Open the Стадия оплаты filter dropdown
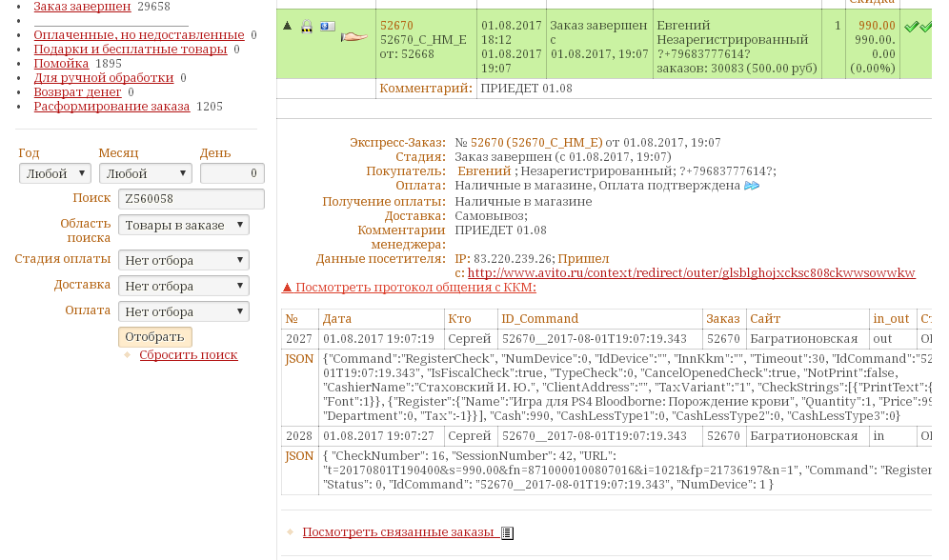The height and width of the screenshot is (560, 949). 184,260
